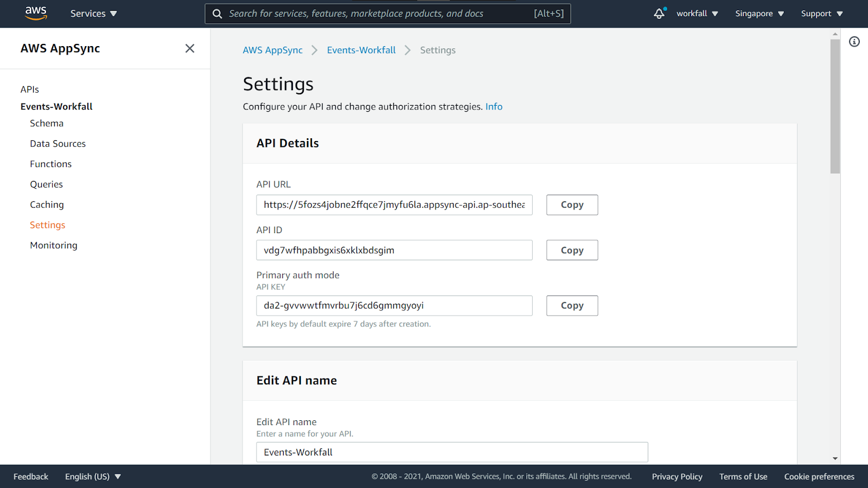Copy the API URL
The width and height of the screenshot is (868, 488).
pos(572,205)
